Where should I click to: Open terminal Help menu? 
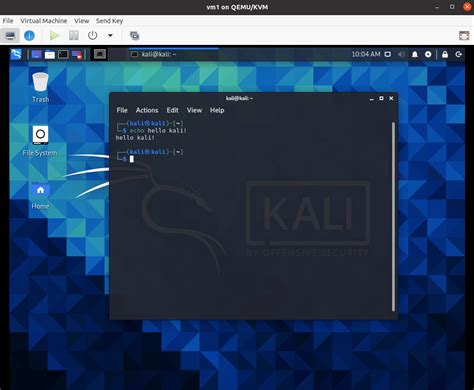pos(217,110)
